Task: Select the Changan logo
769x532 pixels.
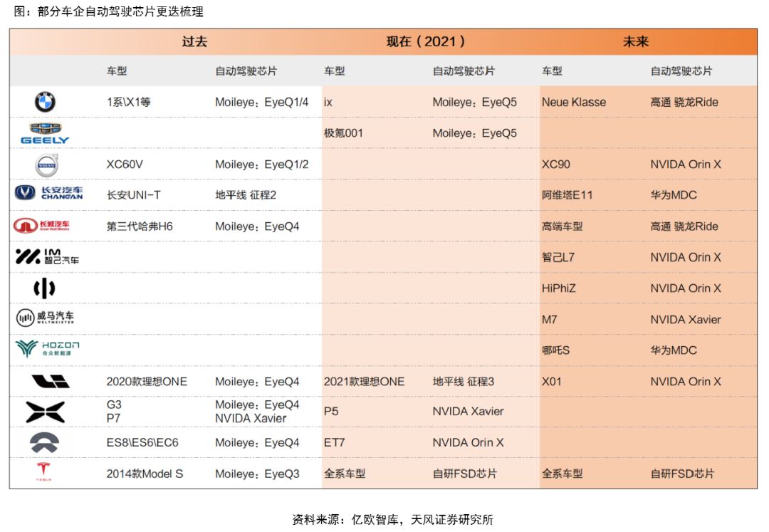Action: click(x=49, y=193)
